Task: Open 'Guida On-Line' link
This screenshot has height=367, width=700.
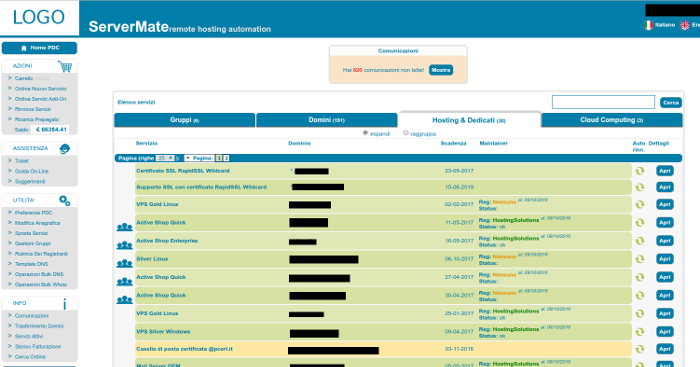Action: (x=32, y=171)
